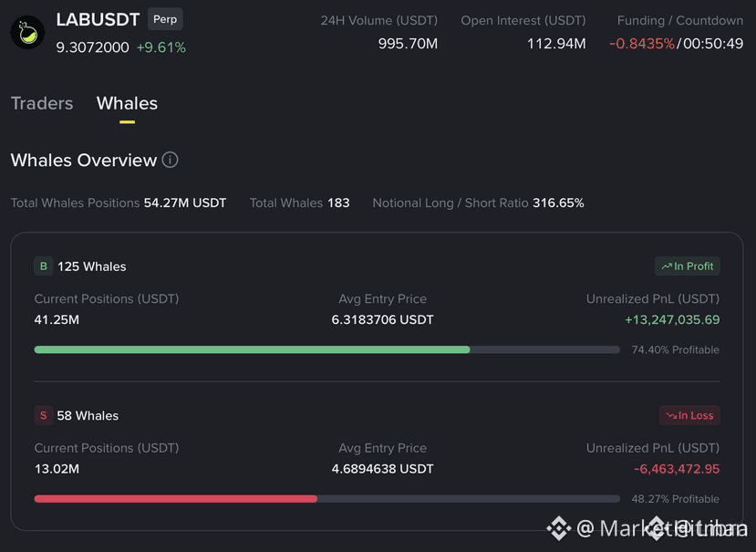
Task: Click the 48.27% Profitable label
Action: click(x=676, y=499)
